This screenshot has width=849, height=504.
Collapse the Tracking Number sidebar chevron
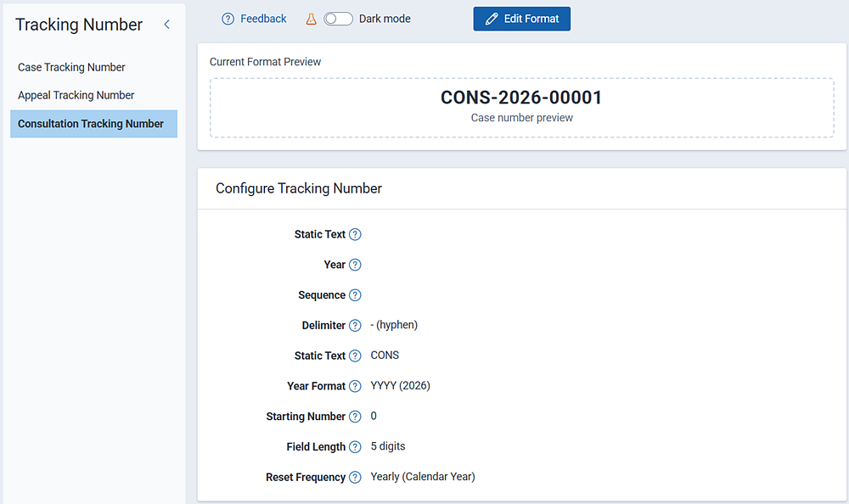(x=166, y=25)
